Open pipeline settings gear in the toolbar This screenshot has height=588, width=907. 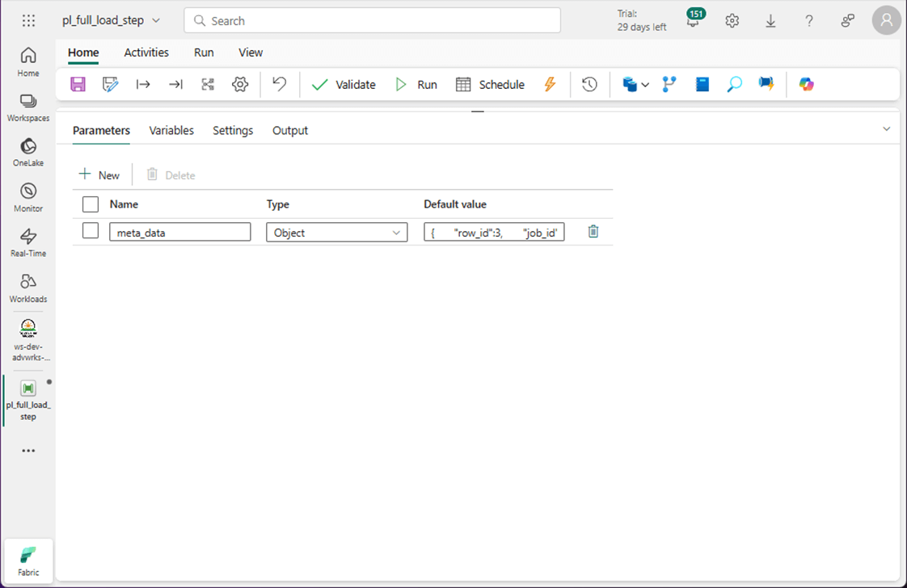coord(240,85)
